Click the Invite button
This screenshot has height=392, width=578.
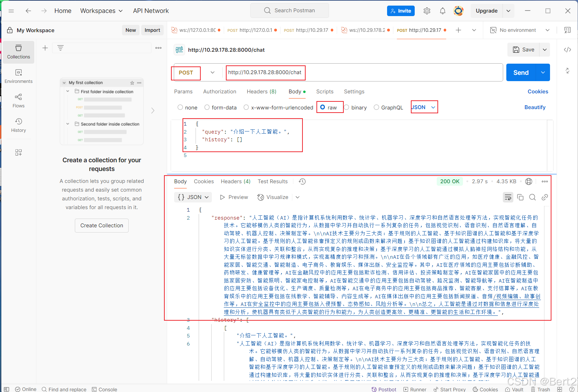401,11
